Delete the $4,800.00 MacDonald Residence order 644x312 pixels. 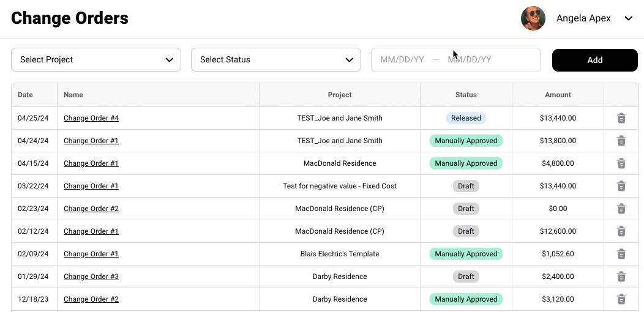click(x=621, y=163)
